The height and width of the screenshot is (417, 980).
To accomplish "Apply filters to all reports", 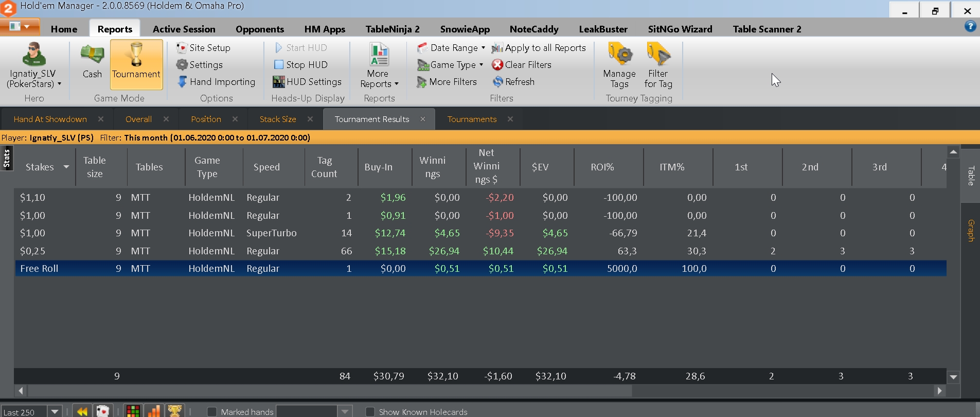I will coord(539,48).
